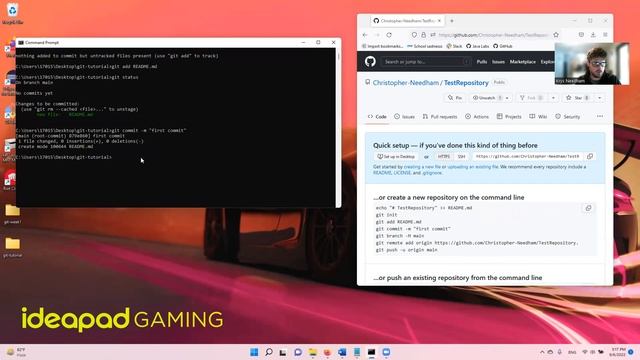Image resolution: width=640 pixels, height=360 pixels.
Task: Follow the 'uploading an existing file' link
Action: 473,167
